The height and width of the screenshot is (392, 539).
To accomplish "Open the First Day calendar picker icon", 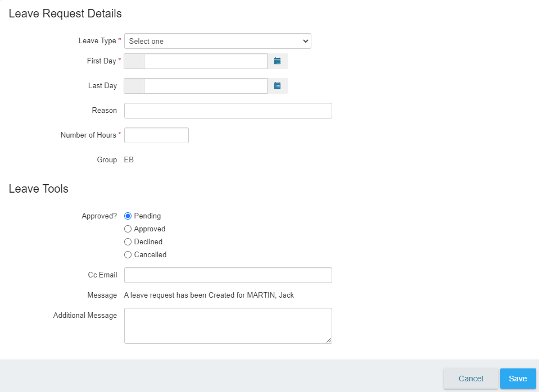I will click(x=278, y=61).
